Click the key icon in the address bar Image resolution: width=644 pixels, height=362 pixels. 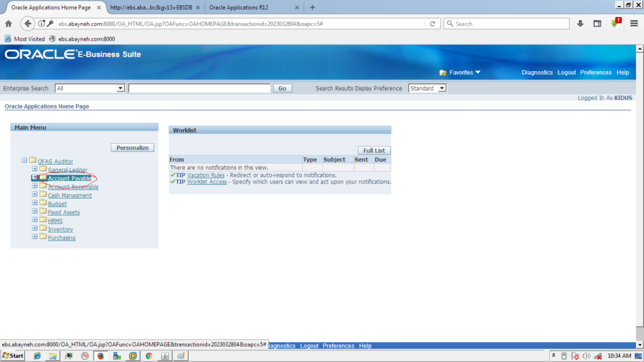(50, 24)
